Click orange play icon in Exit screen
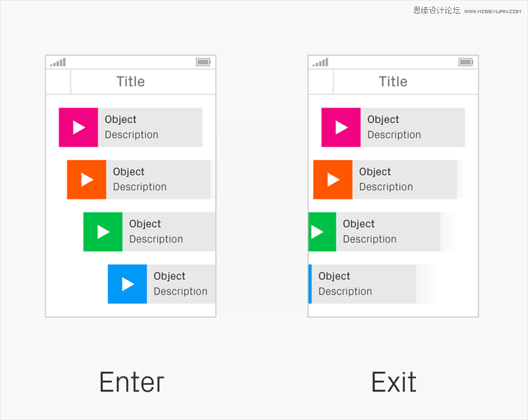528x420 pixels. [333, 180]
